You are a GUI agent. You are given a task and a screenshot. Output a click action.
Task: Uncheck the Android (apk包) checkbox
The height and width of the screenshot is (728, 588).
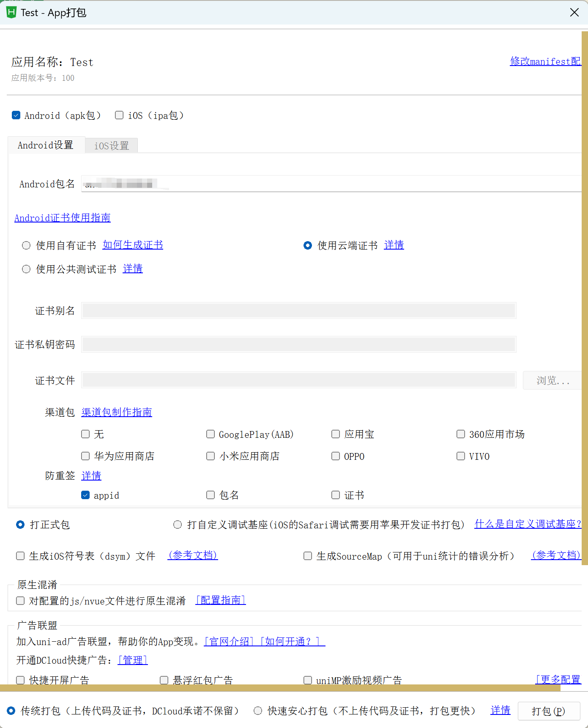(x=16, y=115)
